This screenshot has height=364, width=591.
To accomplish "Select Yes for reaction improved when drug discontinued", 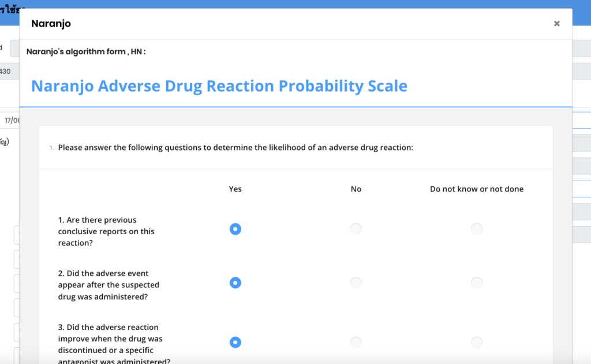I will pyautogui.click(x=235, y=342).
